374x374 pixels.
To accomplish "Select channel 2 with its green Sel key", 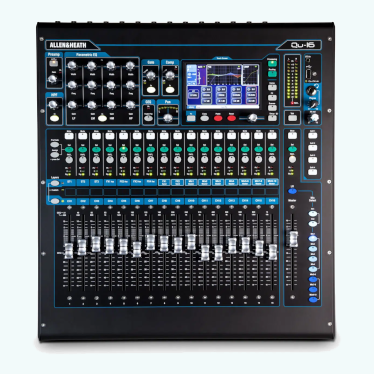I will pos(83,150).
